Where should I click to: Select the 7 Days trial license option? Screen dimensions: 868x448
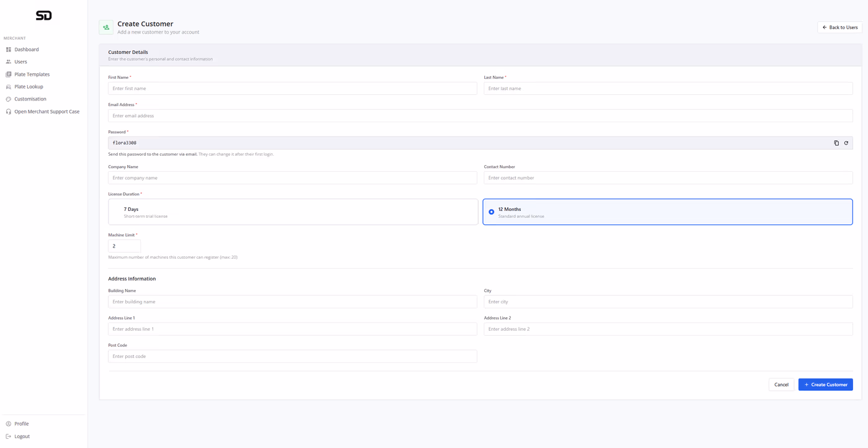pyautogui.click(x=292, y=212)
